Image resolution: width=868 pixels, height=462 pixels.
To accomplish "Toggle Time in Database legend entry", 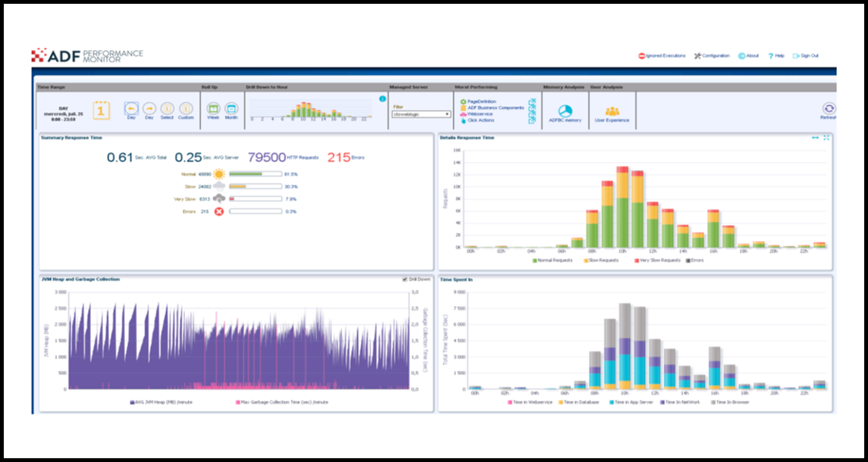I will point(579,402).
